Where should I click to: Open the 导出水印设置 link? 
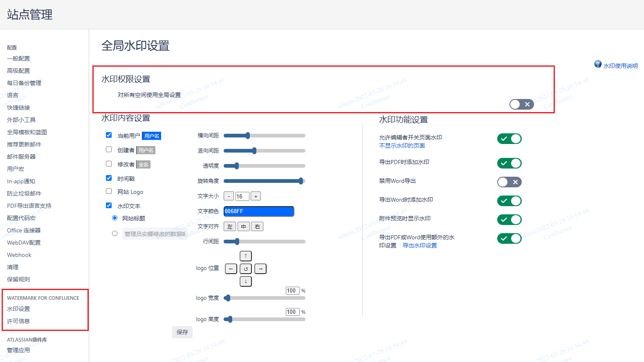(420, 245)
